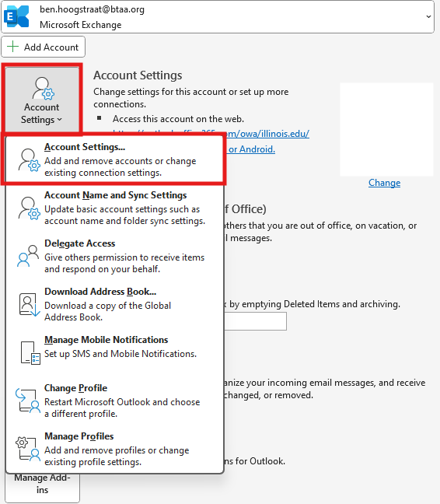
Task: Click the person-gear icon on Account Settings button
Action: [x=43, y=89]
